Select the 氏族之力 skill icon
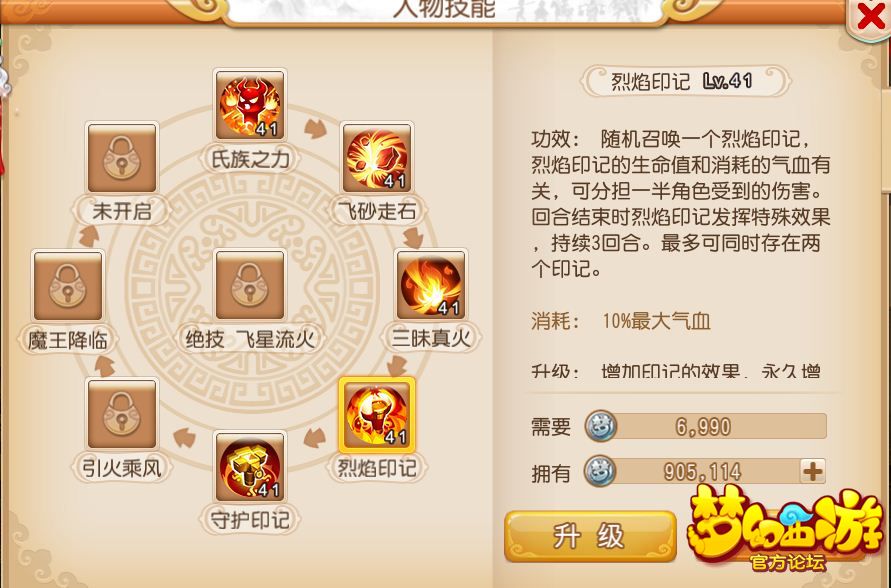 (250, 106)
